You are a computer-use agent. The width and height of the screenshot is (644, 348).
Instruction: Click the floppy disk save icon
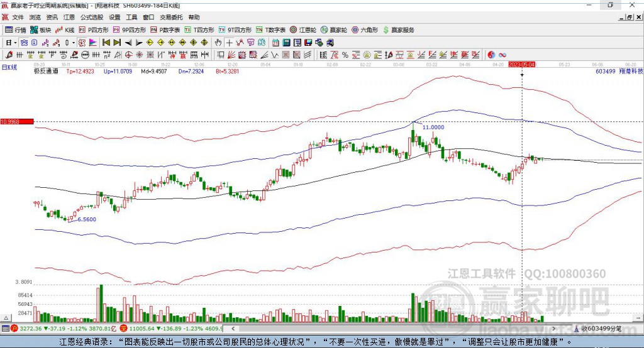(308, 43)
